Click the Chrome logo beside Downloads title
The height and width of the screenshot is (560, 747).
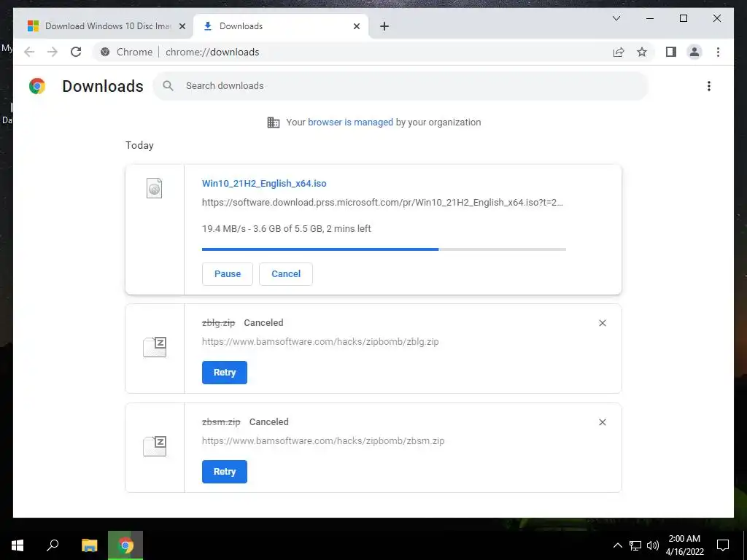point(37,86)
